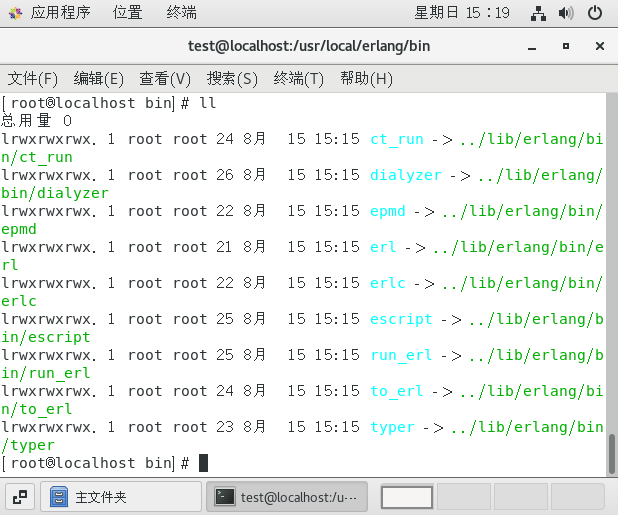
Task: Click the green in/escript path text
Action: click(x=46, y=337)
